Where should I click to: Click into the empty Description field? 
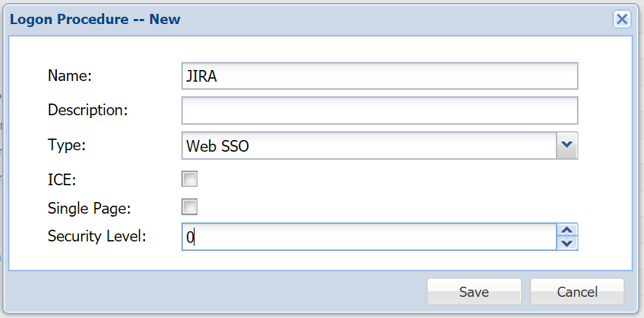pos(379,110)
